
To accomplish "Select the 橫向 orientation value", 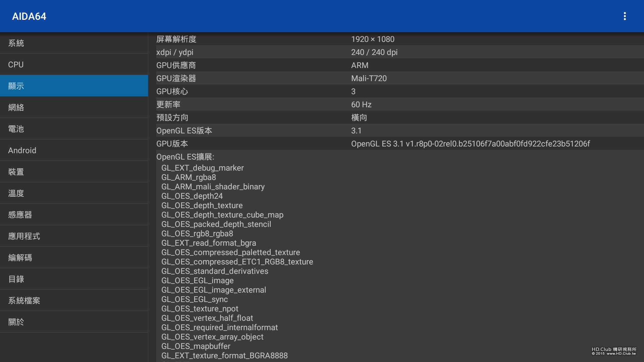I will [359, 118].
